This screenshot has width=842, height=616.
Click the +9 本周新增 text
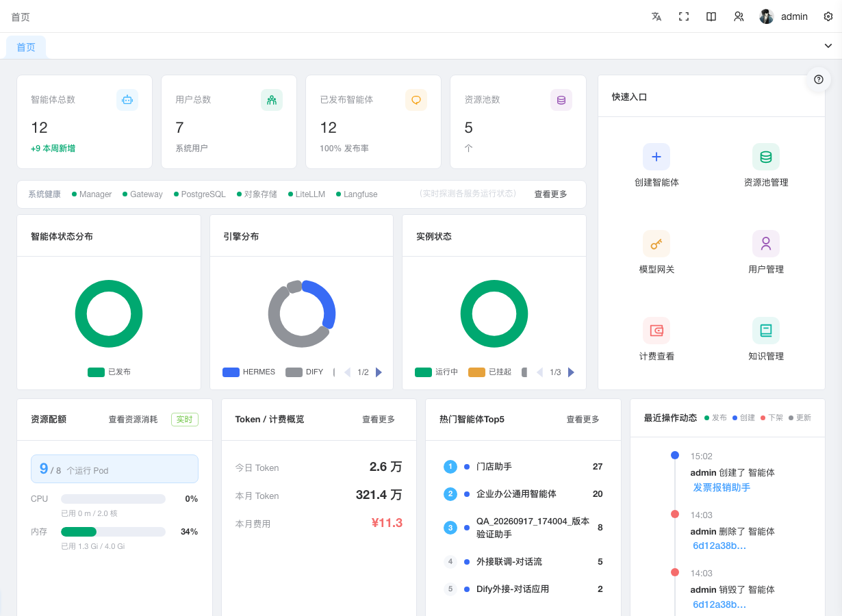[53, 149]
